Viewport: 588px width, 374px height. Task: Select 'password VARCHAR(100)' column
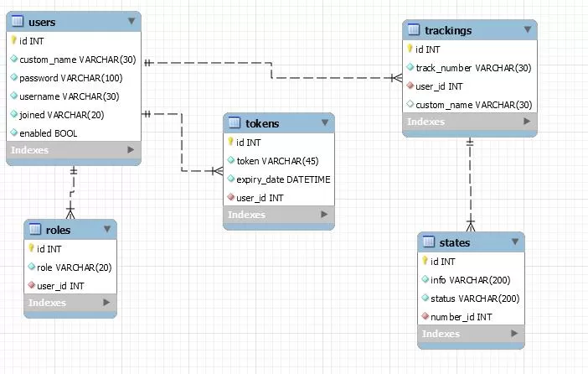71,78
